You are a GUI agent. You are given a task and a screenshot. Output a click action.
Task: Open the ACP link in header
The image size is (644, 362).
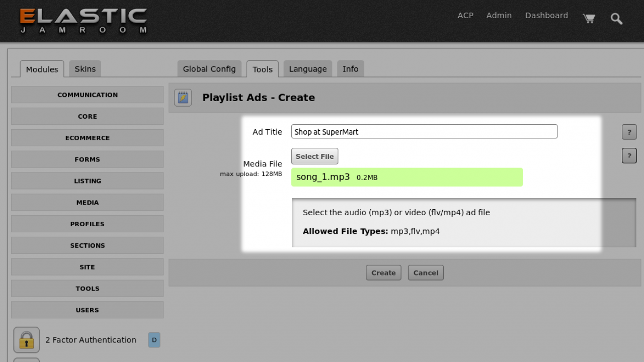tap(465, 16)
